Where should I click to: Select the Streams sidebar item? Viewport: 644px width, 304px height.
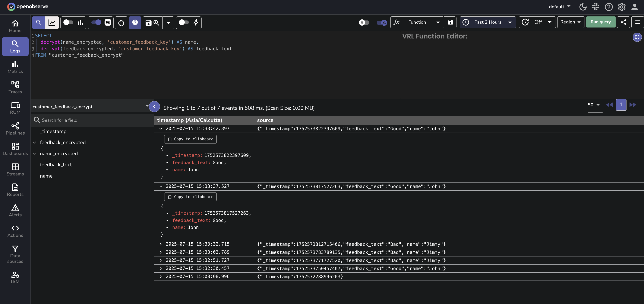point(15,169)
